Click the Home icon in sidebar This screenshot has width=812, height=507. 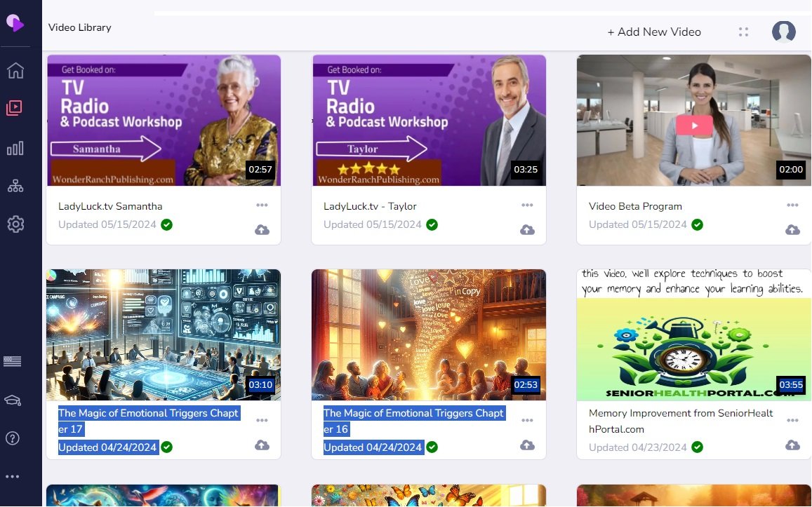[x=15, y=71]
